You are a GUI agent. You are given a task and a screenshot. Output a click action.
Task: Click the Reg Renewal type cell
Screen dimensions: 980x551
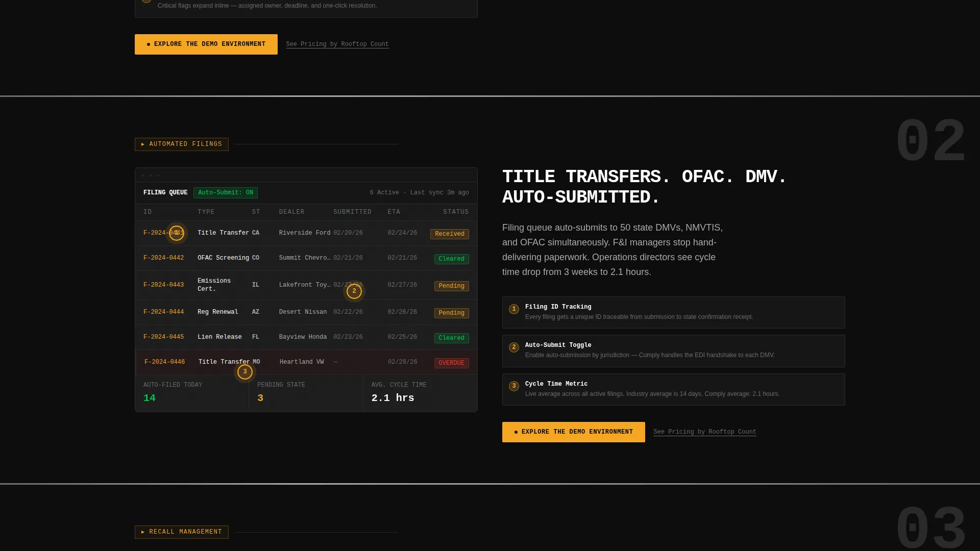(218, 312)
